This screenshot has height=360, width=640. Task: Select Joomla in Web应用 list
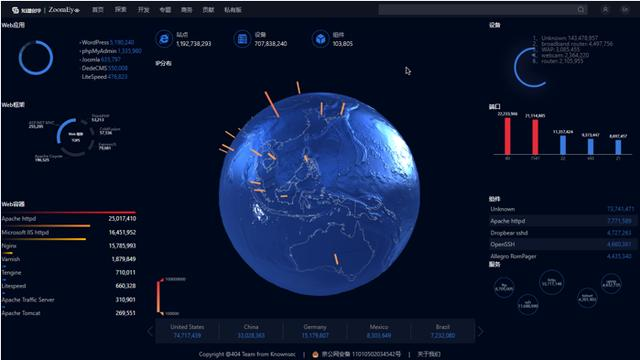[100, 60]
